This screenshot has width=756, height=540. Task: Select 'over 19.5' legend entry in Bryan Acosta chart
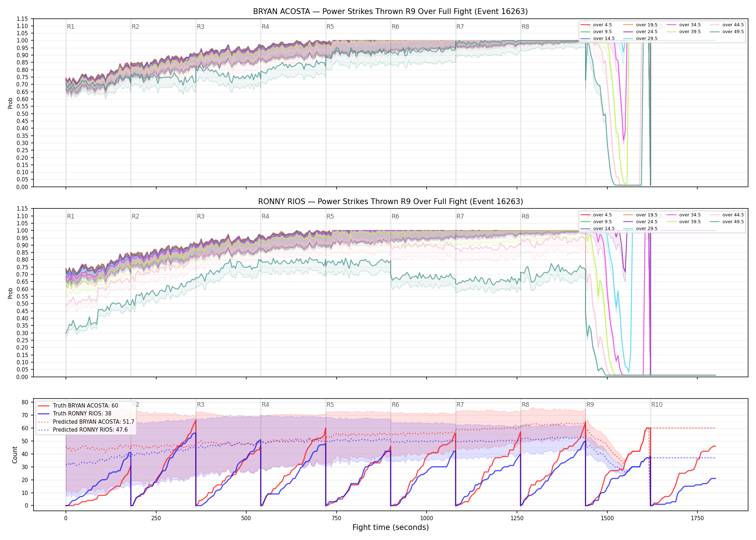pos(640,25)
